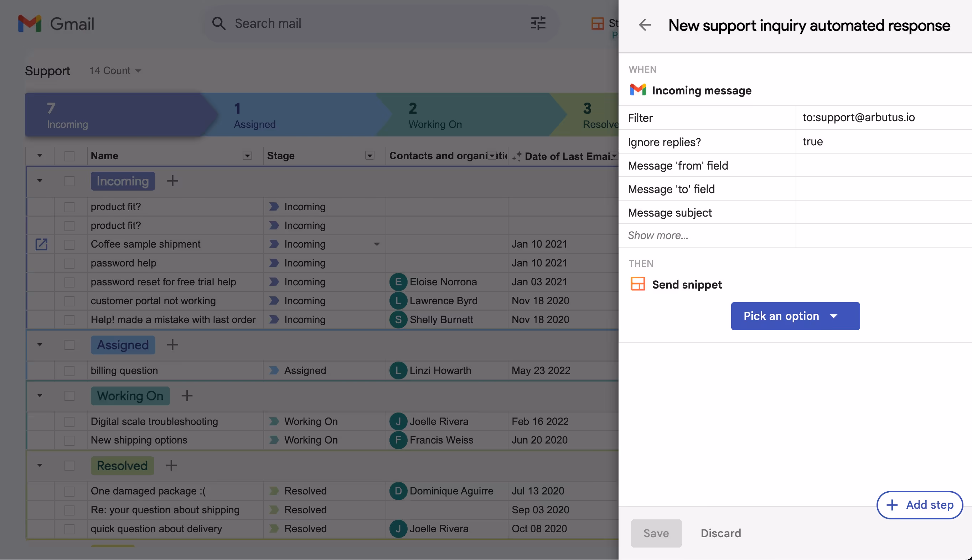The width and height of the screenshot is (972, 560).
Task: Check the password help row checkbox
Action: (x=69, y=264)
